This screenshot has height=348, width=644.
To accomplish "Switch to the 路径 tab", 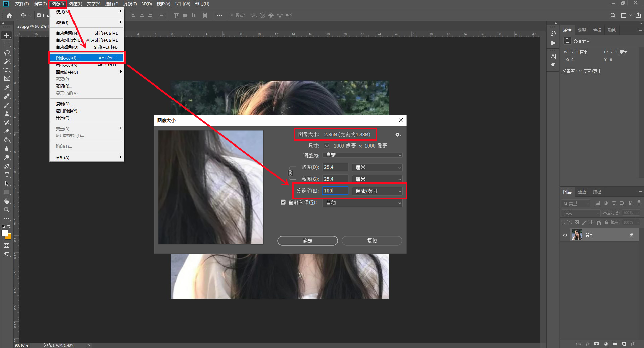I will click(597, 192).
